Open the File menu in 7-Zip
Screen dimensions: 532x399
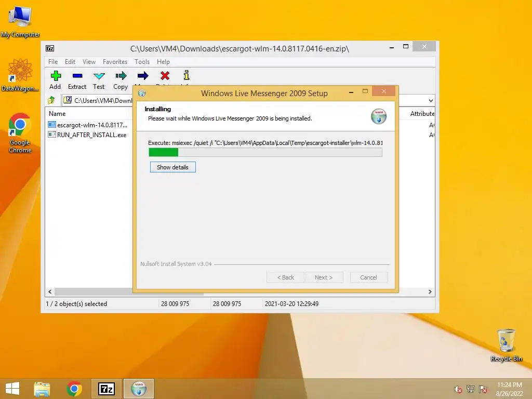coord(53,62)
